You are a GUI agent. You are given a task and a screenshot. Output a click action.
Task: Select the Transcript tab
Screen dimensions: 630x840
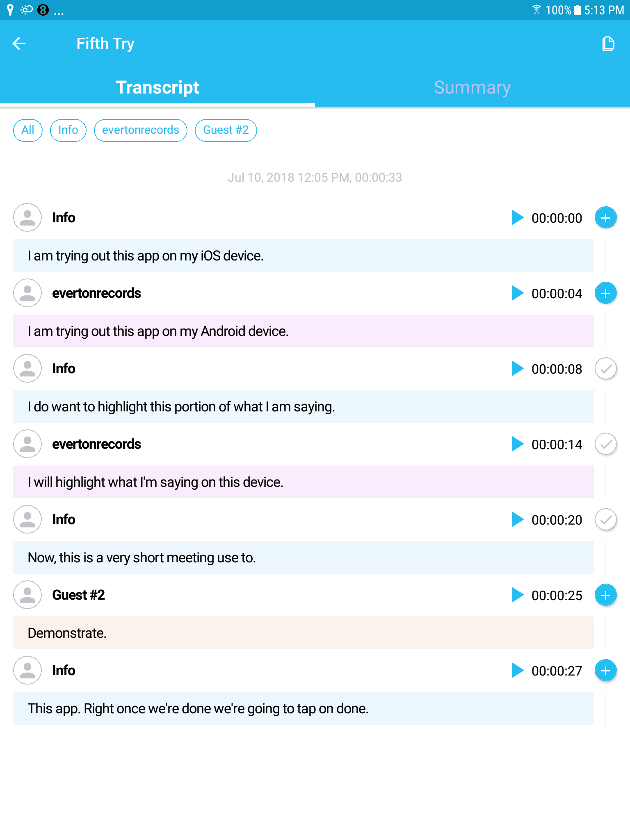point(157,87)
